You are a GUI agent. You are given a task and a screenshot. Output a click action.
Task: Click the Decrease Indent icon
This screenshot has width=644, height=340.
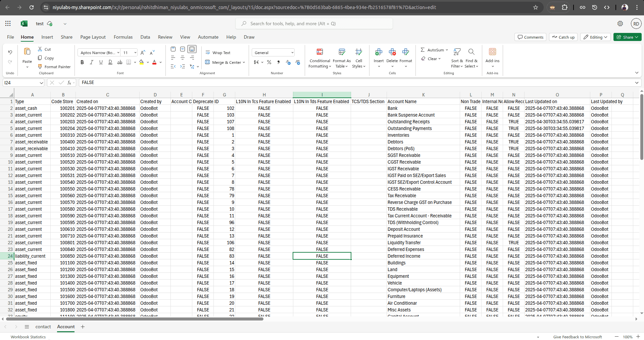tap(173, 67)
